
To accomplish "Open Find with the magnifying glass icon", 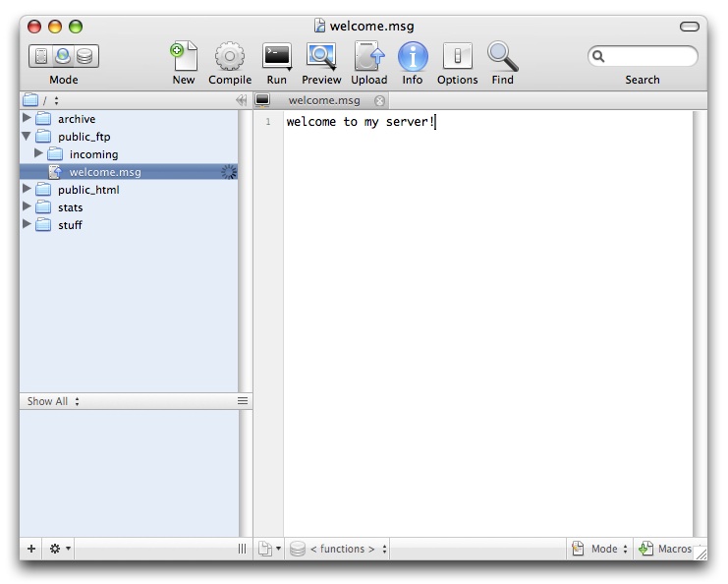I will click(502, 56).
